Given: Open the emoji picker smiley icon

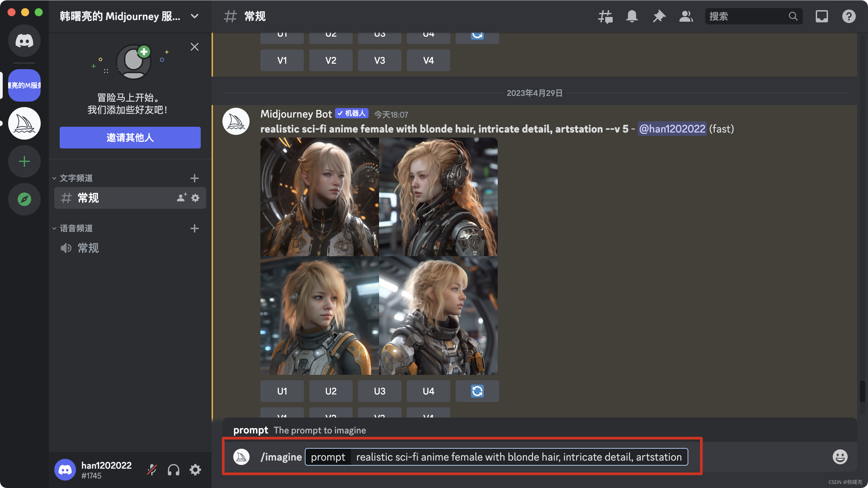Looking at the screenshot, I should pos(840,457).
